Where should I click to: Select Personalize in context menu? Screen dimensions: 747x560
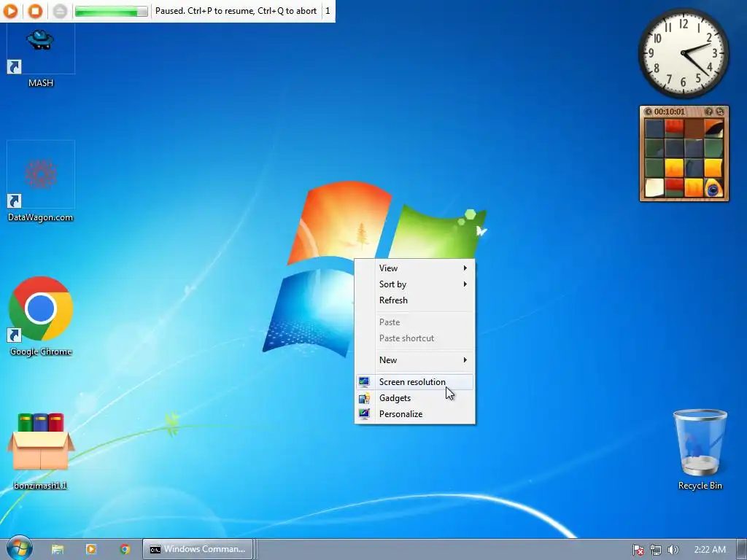[415, 414]
